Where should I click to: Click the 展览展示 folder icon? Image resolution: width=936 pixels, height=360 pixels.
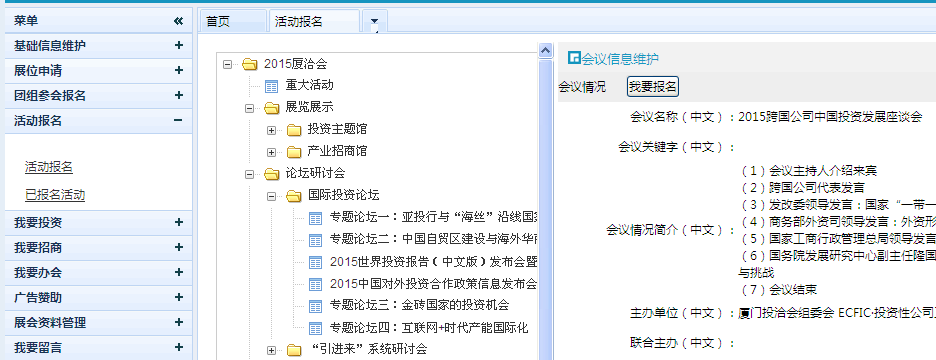click(272, 108)
